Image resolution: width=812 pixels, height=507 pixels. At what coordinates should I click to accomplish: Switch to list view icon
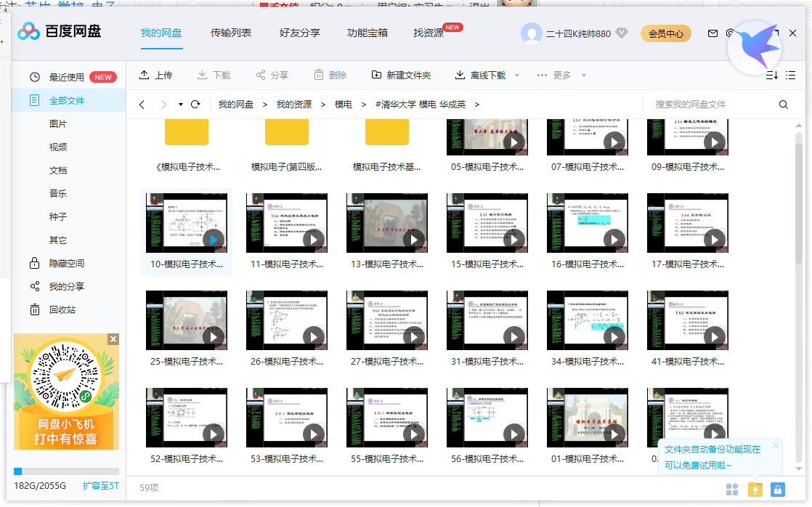790,76
